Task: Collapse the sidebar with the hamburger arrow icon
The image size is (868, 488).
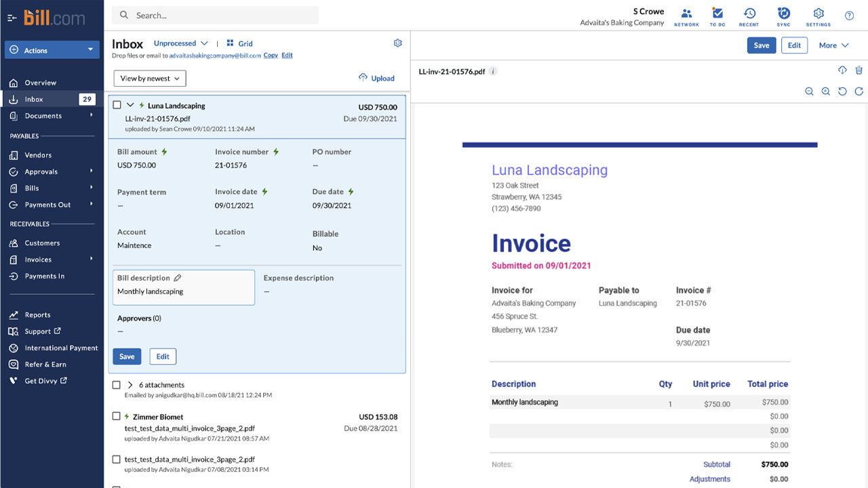Action: (12, 18)
